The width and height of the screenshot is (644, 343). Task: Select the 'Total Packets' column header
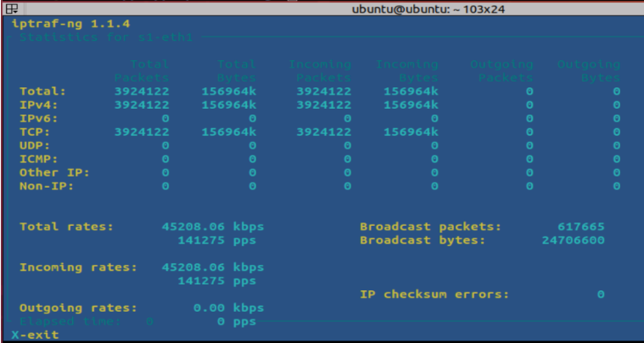142,71
